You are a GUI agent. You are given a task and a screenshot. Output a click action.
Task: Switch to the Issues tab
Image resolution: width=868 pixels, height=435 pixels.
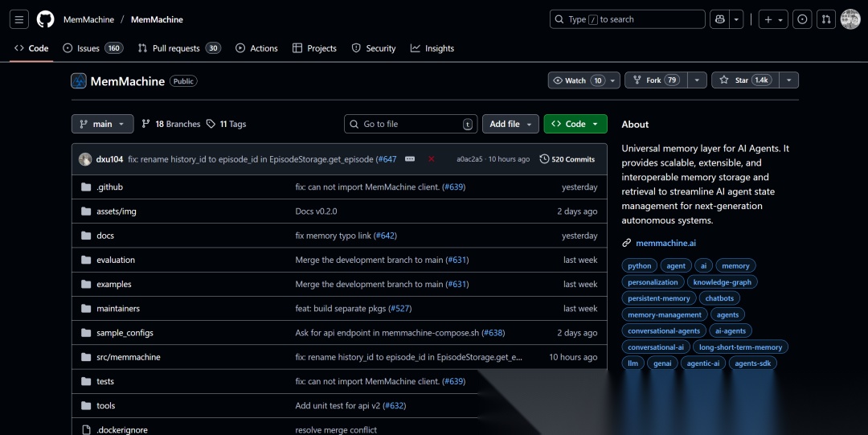point(93,48)
